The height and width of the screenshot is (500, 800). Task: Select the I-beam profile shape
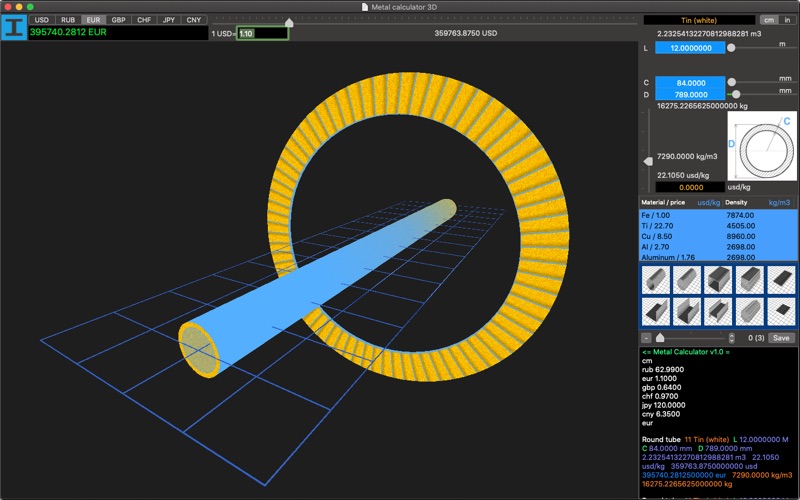point(718,311)
